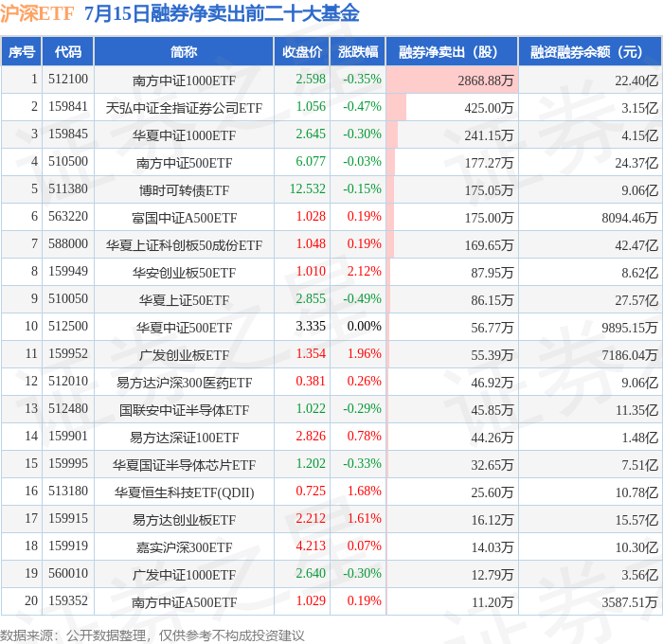Click the 收盘价 column header
The image size is (663, 644).
click(x=302, y=51)
